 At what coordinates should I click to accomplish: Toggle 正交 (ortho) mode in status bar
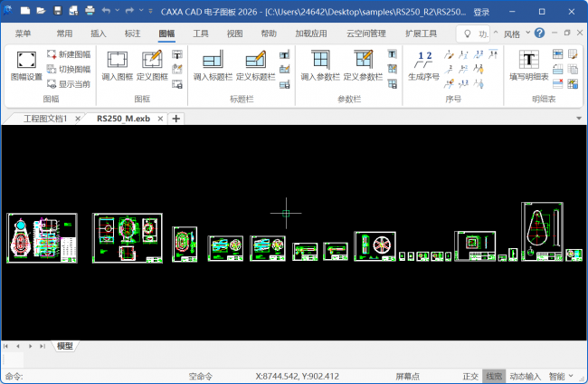point(469,376)
